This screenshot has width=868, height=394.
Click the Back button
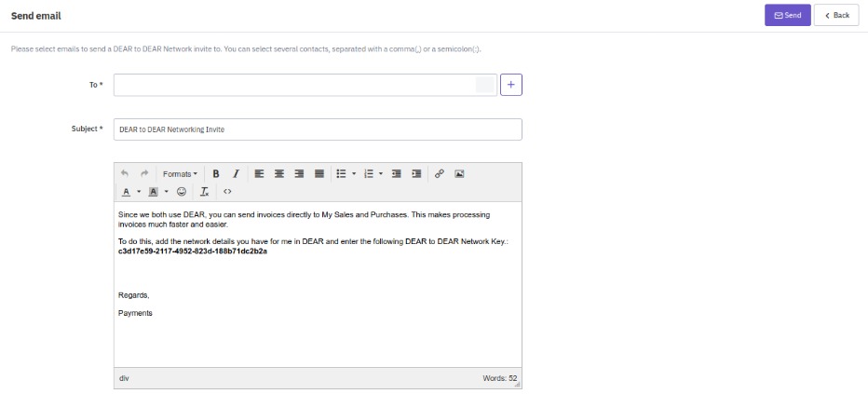click(836, 15)
